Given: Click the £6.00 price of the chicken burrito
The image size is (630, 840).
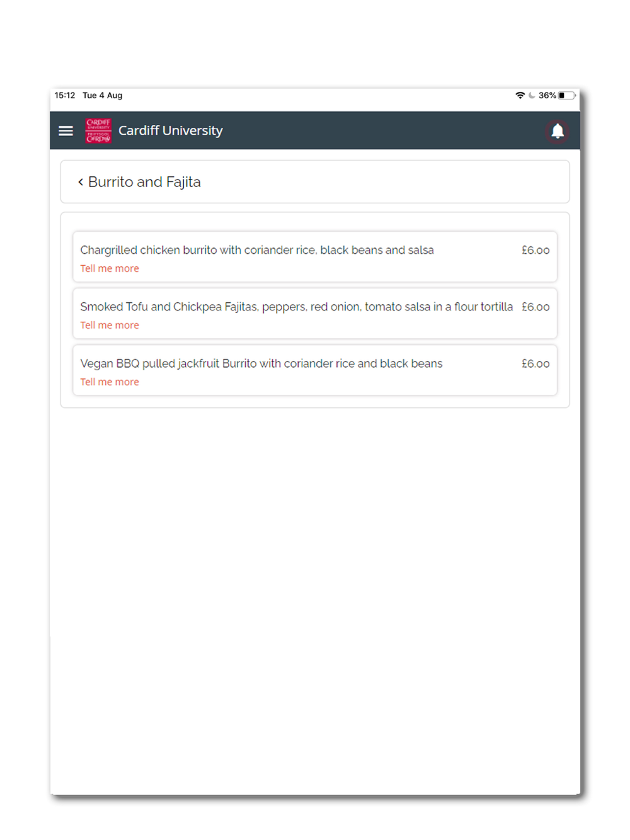Looking at the screenshot, I should click(535, 250).
